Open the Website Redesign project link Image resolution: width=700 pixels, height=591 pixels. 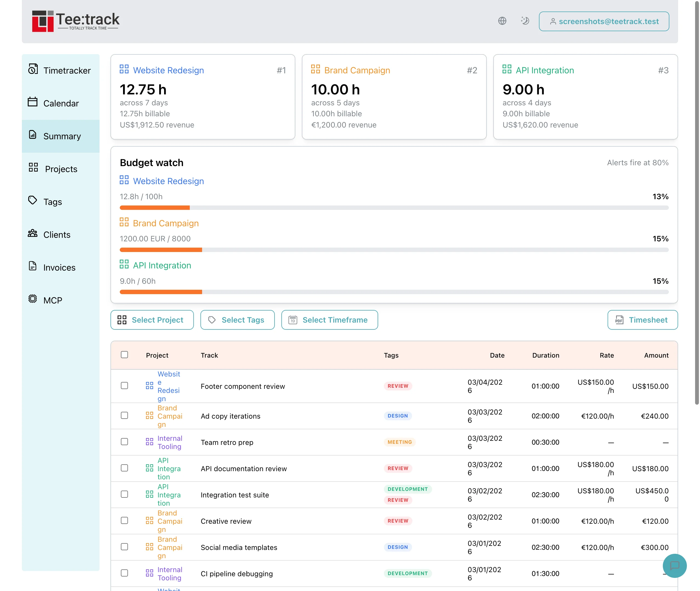168,181
